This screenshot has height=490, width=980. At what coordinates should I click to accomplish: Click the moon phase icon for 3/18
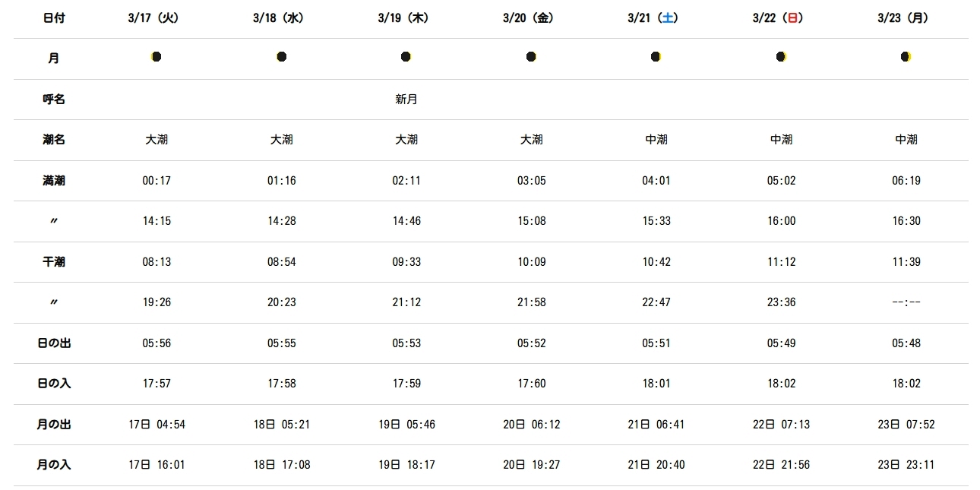pos(281,57)
